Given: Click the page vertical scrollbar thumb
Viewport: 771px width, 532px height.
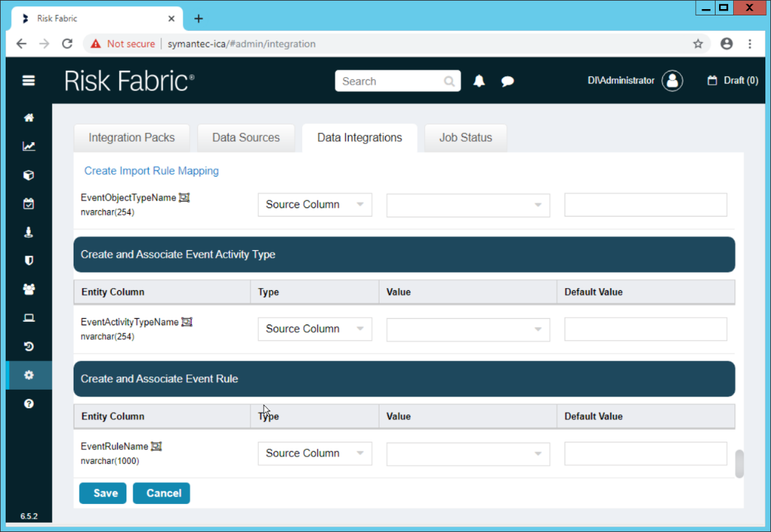Looking at the screenshot, I should coord(739,464).
